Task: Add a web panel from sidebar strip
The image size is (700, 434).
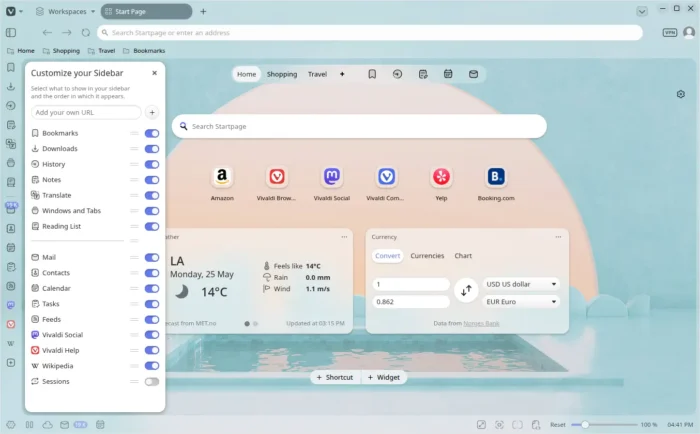Action: (x=11, y=363)
